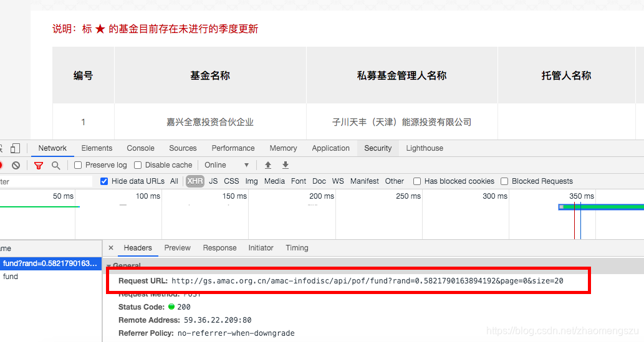The width and height of the screenshot is (644, 342).
Task: Enable the Disable cache checkbox
Action: pos(138,165)
